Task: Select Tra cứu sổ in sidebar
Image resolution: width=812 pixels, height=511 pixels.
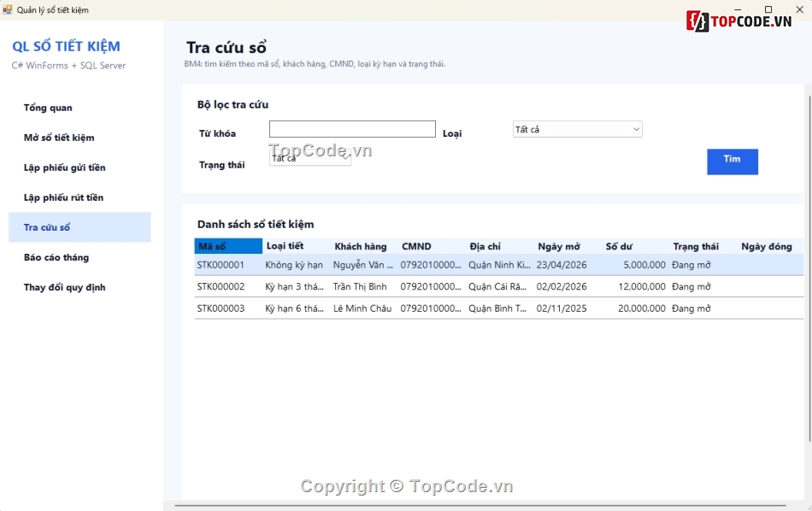Action: [x=79, y=227]
